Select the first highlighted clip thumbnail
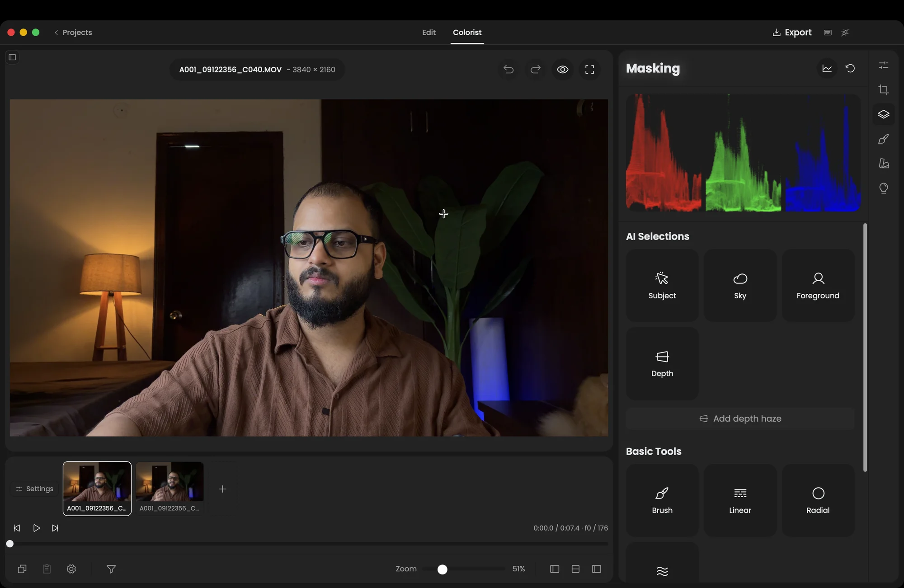Viewport: 904px width, 588px height. click(x=97, y=489)
